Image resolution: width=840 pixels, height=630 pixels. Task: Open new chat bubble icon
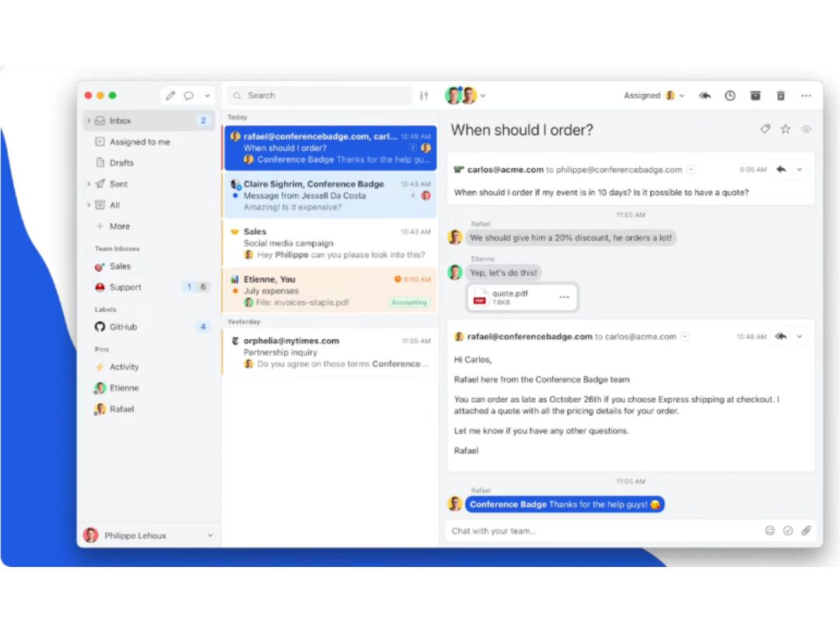pyautogui.click(x=188, y=96)
